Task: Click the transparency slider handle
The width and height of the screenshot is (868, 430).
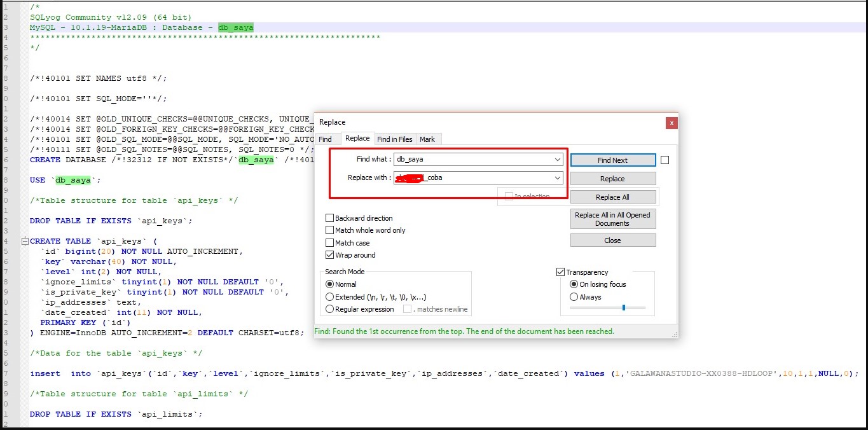Action: 624,308
